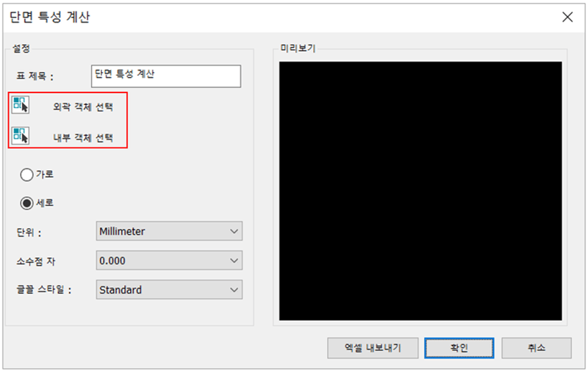Cancel with the 취소 button
Screen dimensions: 588x373
(537, 348)
